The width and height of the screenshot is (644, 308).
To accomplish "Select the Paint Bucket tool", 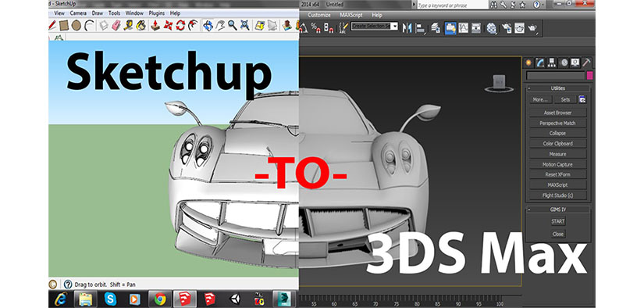I will (141, 26).
